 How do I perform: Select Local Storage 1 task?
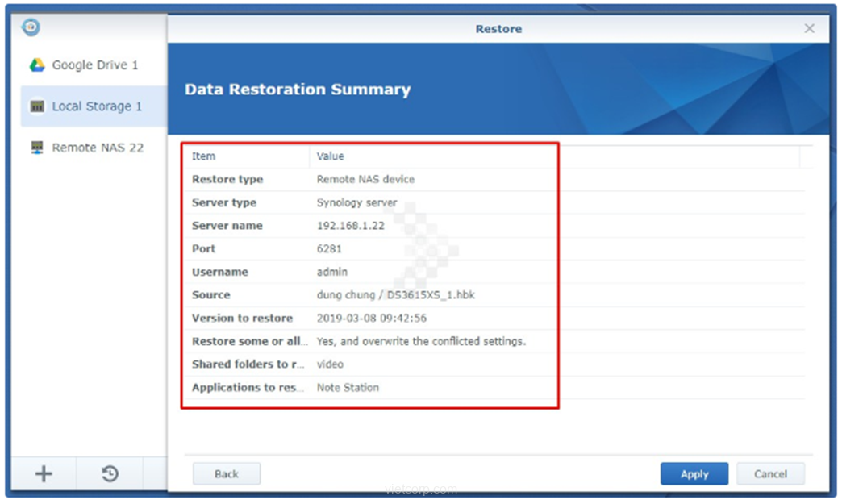(x=96, y=106)
